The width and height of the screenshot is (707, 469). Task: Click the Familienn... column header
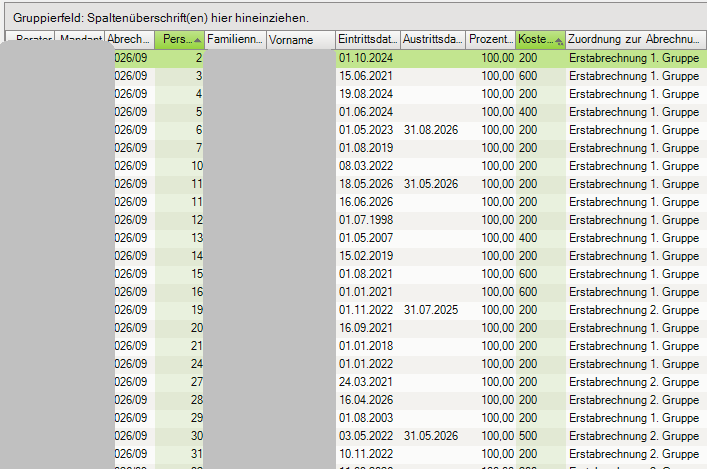[x=235, y=40]
